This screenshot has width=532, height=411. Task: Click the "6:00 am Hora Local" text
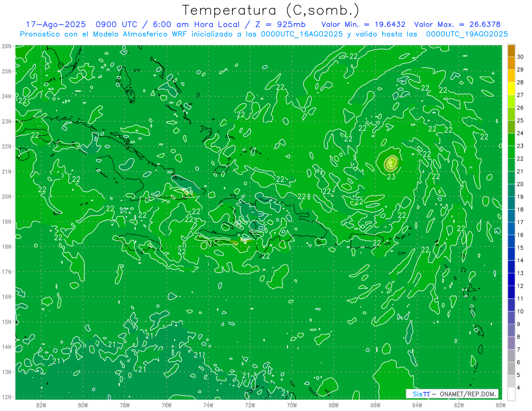pos(195,24)
